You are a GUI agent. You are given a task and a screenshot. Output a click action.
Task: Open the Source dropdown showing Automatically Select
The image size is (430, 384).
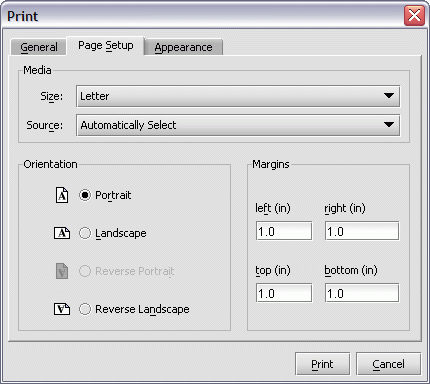point(238,125)
